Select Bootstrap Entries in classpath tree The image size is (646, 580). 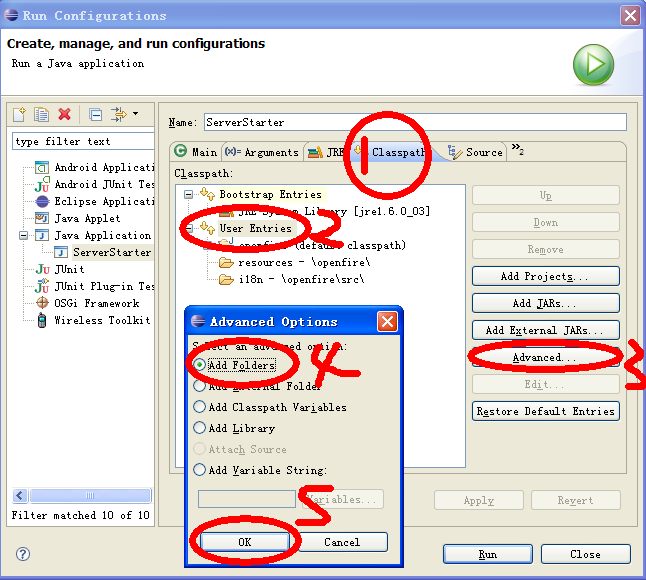tap(270, 194)
